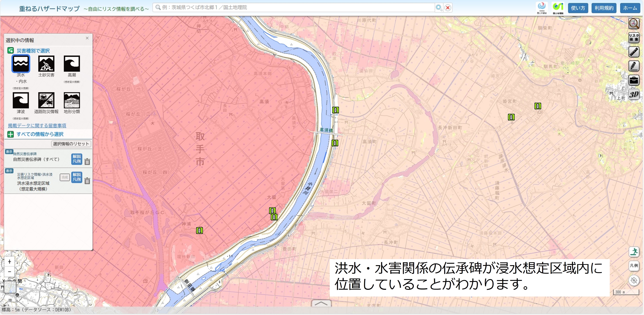Clear the search field with red X
Image resolution: width=644 pixels, height=315 pixels.
click(448, 8)
